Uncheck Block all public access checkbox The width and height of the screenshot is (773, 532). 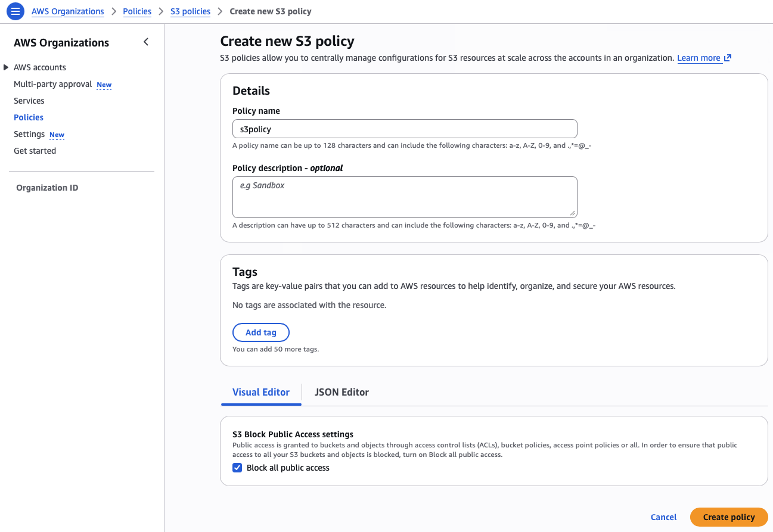(237, 468)
